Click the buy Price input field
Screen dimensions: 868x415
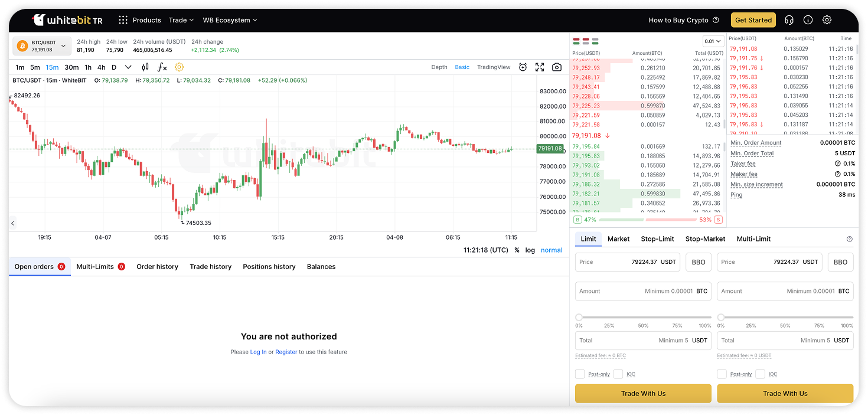pos(627,262)
